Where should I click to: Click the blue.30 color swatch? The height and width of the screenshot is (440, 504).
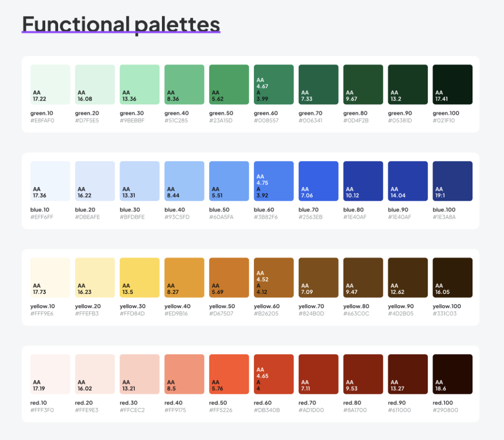click(x=140, y=181)
